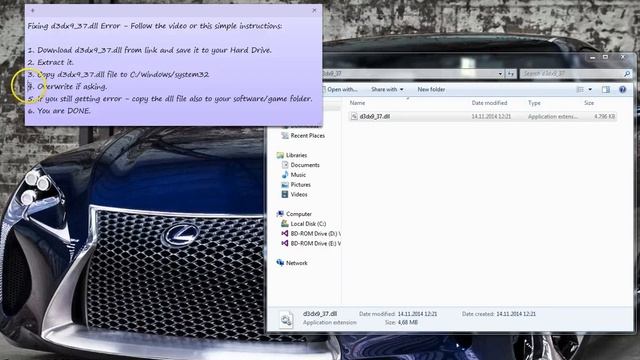The image size is (640, 360).
Task: Expand the address bar history dropdown
Action: pyautogui.click(x=500, y=74)
